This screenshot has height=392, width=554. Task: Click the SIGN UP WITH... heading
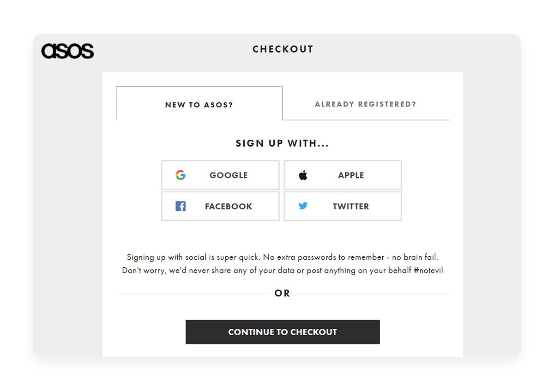click(x=283, y=143)
